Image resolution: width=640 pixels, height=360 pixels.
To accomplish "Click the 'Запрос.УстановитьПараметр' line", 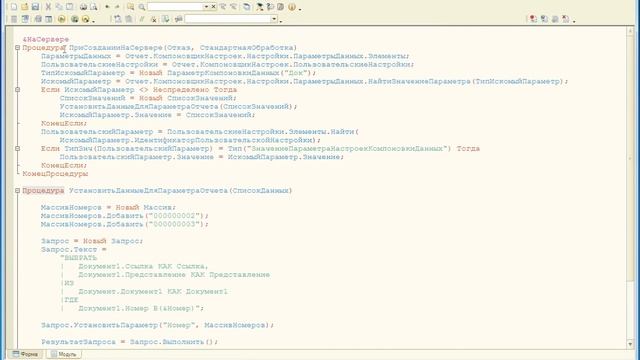I will (x=157, y=325).
